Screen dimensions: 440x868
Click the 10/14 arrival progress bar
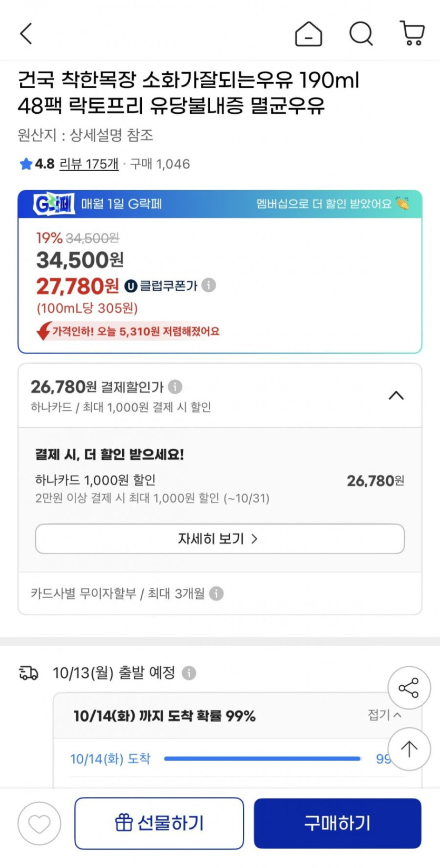tap(262, 759)
